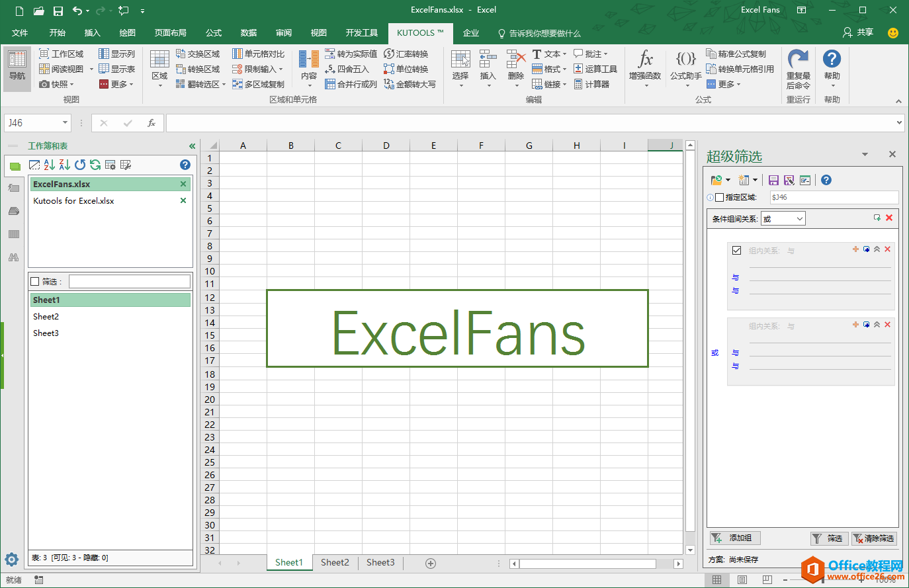Click the 共享 share button
The image size is (909, 588).
pos(859,32)
